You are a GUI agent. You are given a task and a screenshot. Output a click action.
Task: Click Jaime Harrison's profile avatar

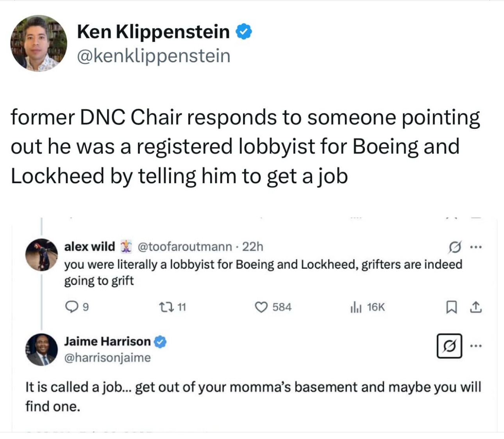coord(41,350)
